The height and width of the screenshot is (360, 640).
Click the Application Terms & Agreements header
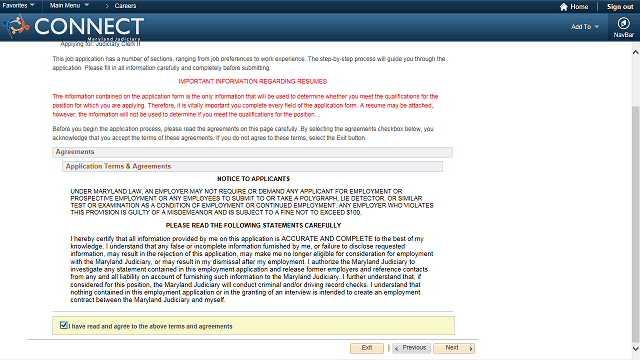[x=252, y=167]
